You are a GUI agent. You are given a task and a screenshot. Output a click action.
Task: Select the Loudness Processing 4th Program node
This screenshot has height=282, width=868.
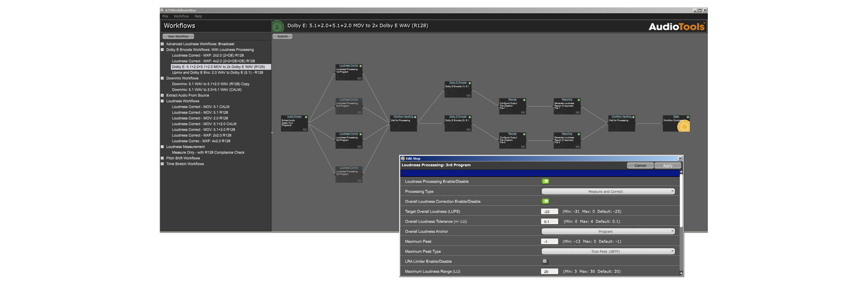pos(349,174)
